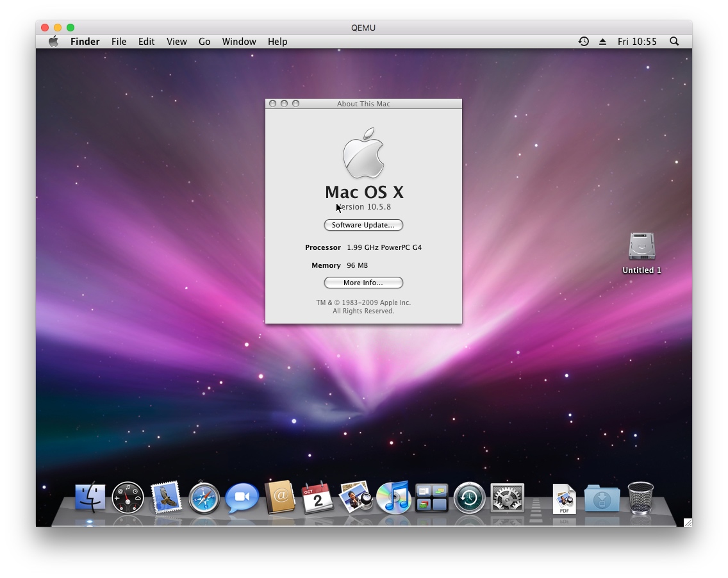This screenshot has height=578, width=728.
Task: Expand the Downloads stack in dock
Action: pyautogui.click(x=602, y=499)
